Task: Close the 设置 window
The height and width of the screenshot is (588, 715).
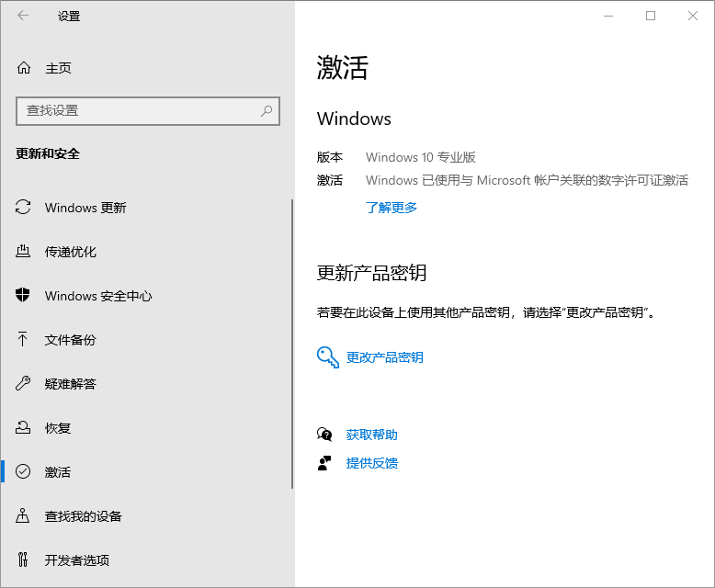Action: pyautogui.click(x=693, y=16)
